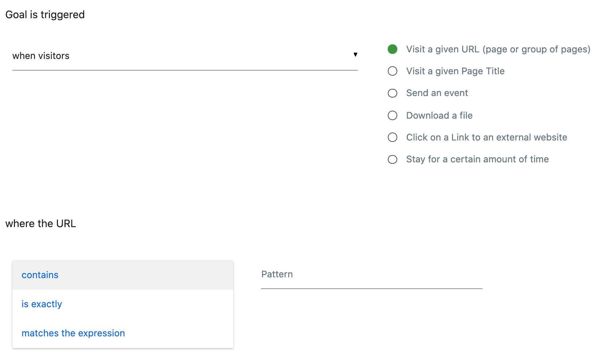Click the 'Download a file' label text
The height and width of the screenshot is (364, 605).
coord(439,115)
